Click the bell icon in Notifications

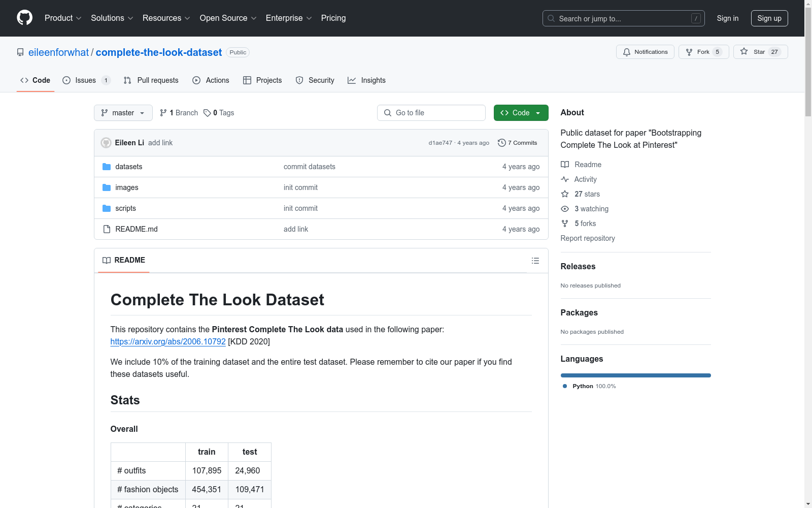click(x=627, y=52)
